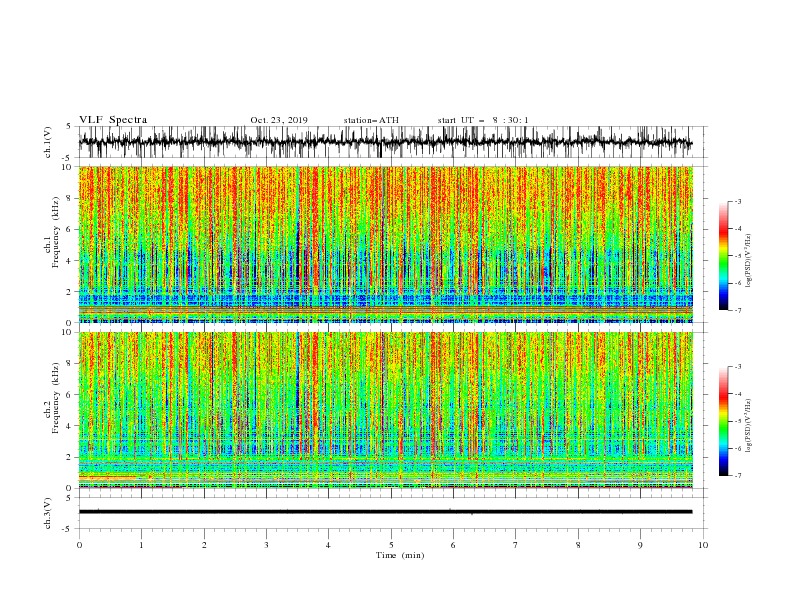The image size is (792, 612).
Task: Select the upper "log(PSD)(V²/Hz)" colorbar label
Action: pos(748,261)
